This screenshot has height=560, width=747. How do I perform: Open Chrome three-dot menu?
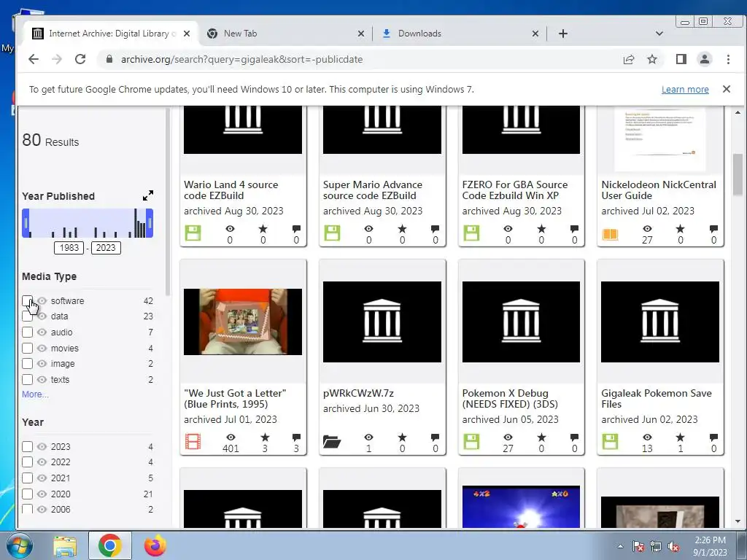pos(728,59)
